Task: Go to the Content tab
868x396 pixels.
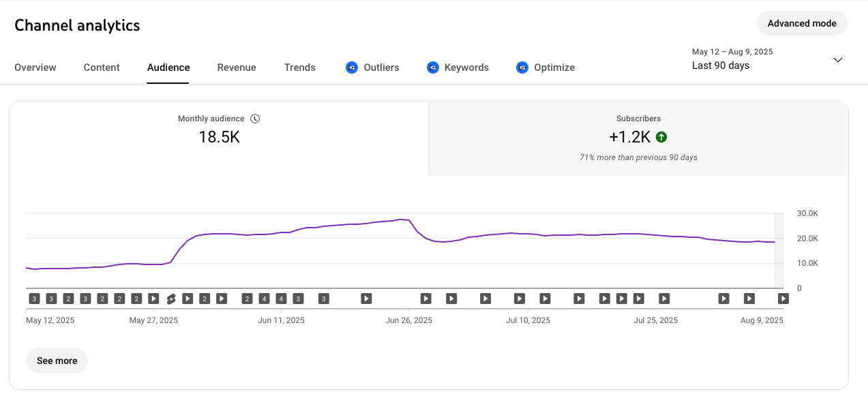Action: [x=102, y=67]
